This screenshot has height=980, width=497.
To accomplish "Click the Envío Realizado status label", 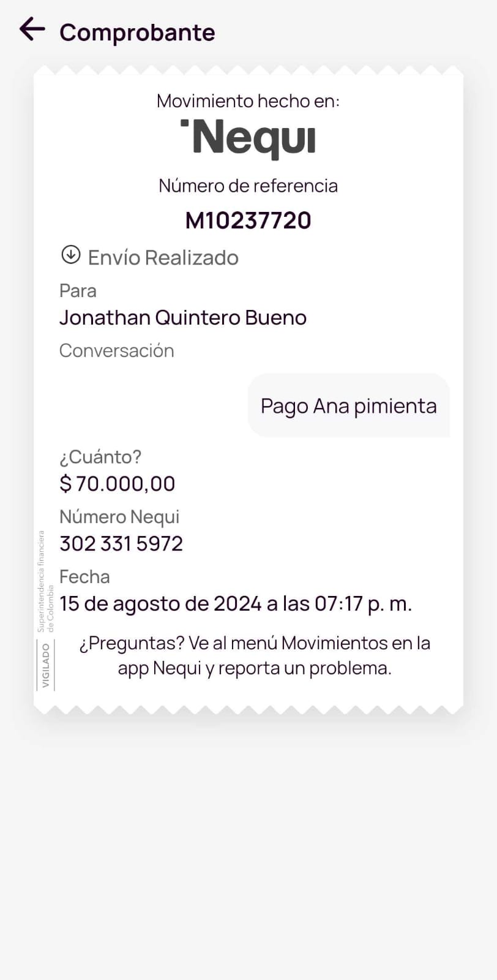I will coord(163,258).
